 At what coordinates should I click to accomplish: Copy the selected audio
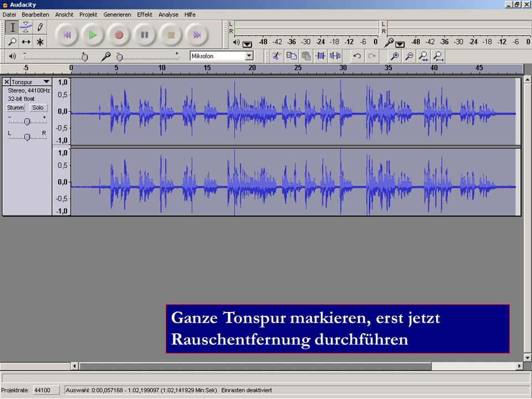(291, 56)
